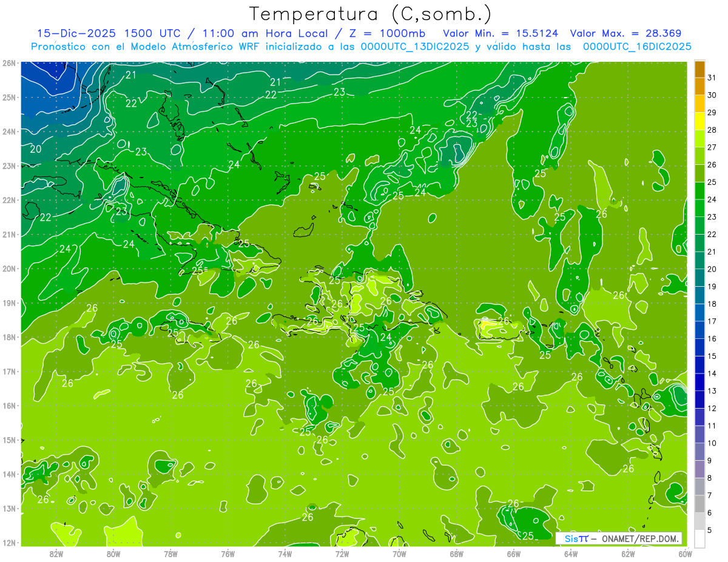
Task: Click the '26N' latitude axis label
Action: tap(8, 63)
